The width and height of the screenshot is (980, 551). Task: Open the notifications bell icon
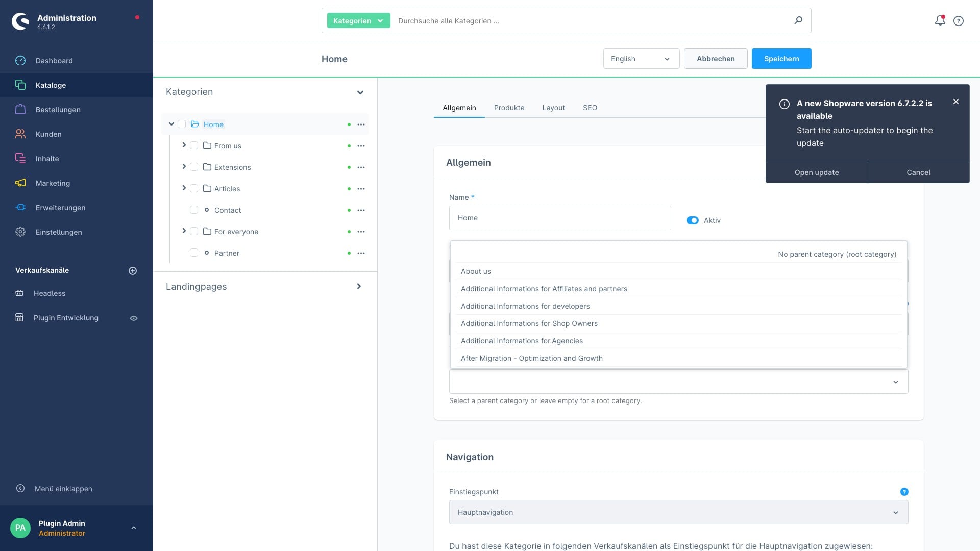pyautogui.click(x=940, y=20)
